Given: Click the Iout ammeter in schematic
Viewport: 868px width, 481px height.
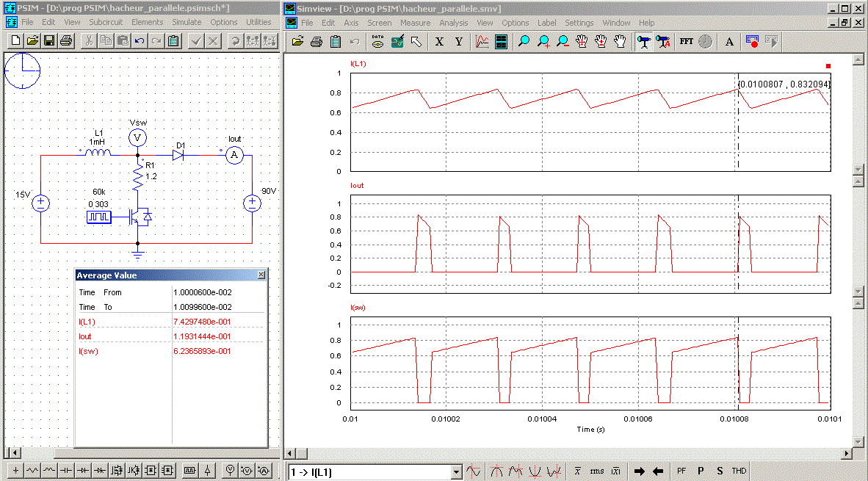Looking at the screenshot, I should pos(234,154).
